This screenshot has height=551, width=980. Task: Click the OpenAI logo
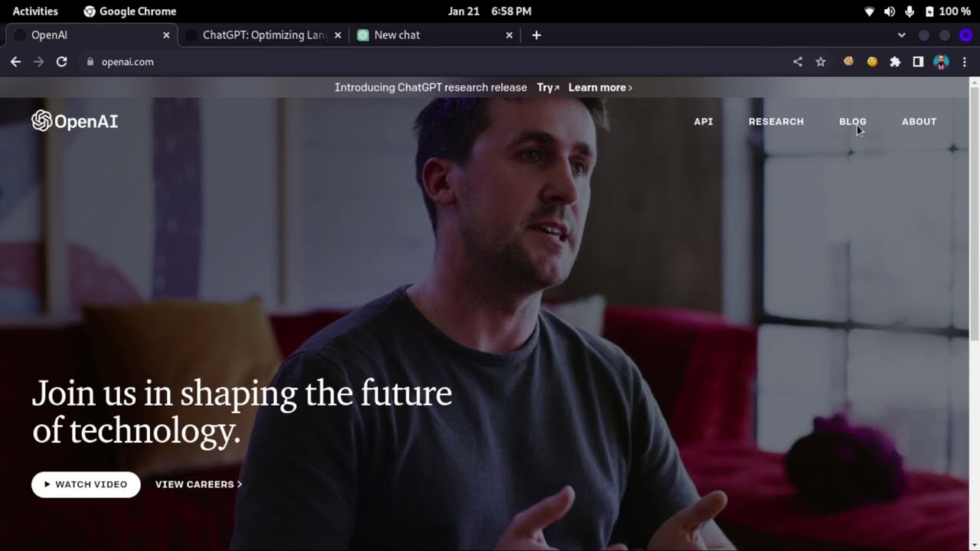point(74,121)
